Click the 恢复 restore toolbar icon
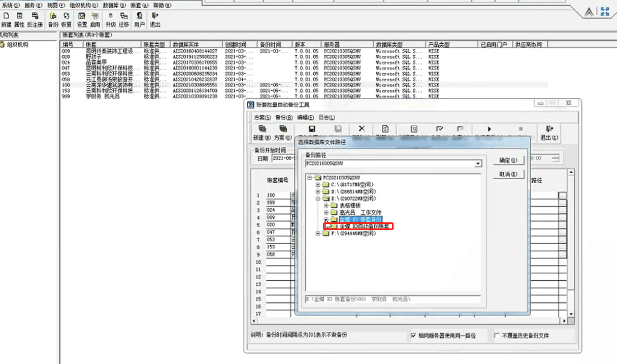The image size is (617, 364). click(67, 19)
